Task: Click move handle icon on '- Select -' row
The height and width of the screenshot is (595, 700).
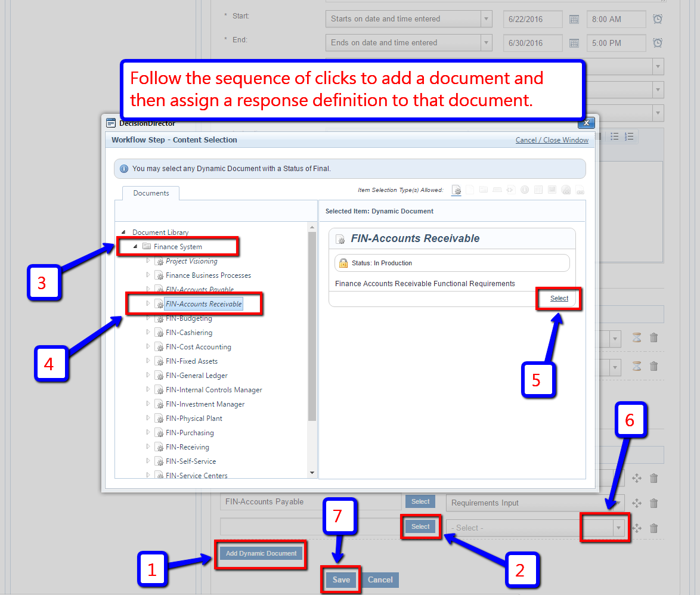Action: coord(637,528)
